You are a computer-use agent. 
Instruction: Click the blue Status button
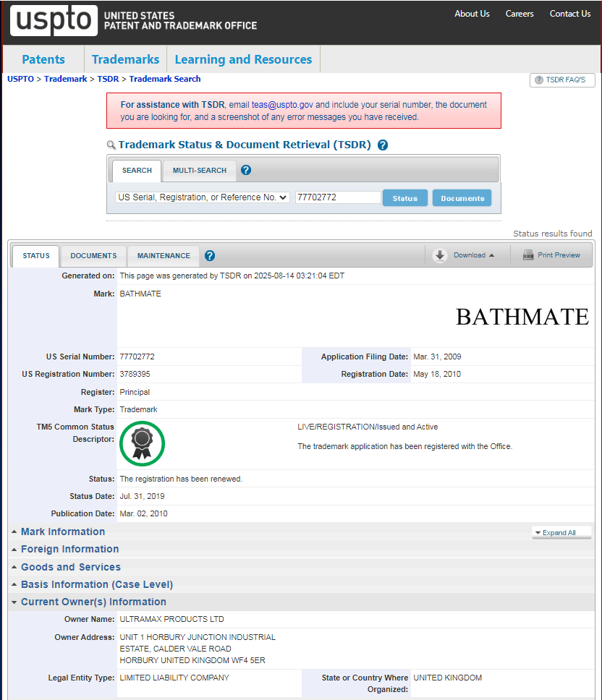(404, 198)
